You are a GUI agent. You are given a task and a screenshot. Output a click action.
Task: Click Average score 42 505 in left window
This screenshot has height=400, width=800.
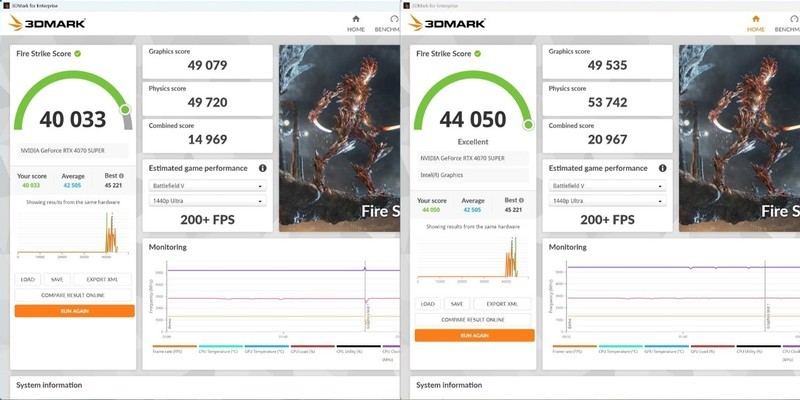point(73,185)
